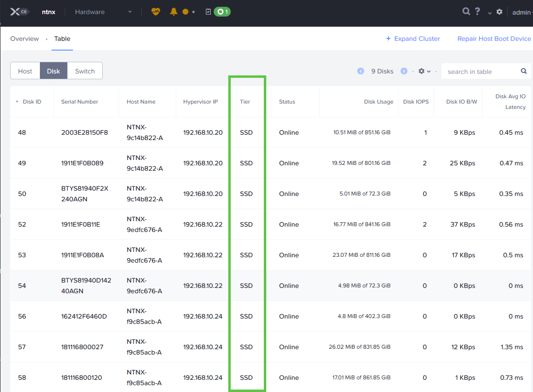Screen dimensions: 533x392
Task: Switch to the Overview tab
Action: point(24,38)
